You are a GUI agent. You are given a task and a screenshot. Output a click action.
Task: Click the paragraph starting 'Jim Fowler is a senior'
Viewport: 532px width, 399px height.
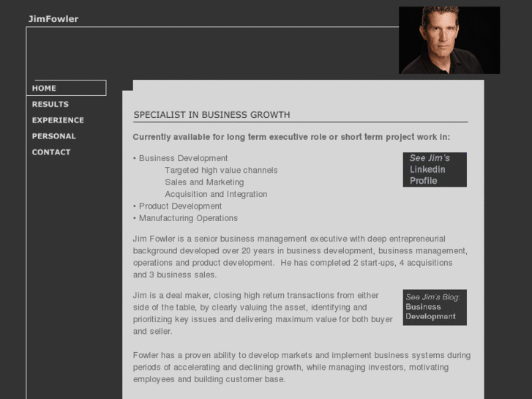300,256
